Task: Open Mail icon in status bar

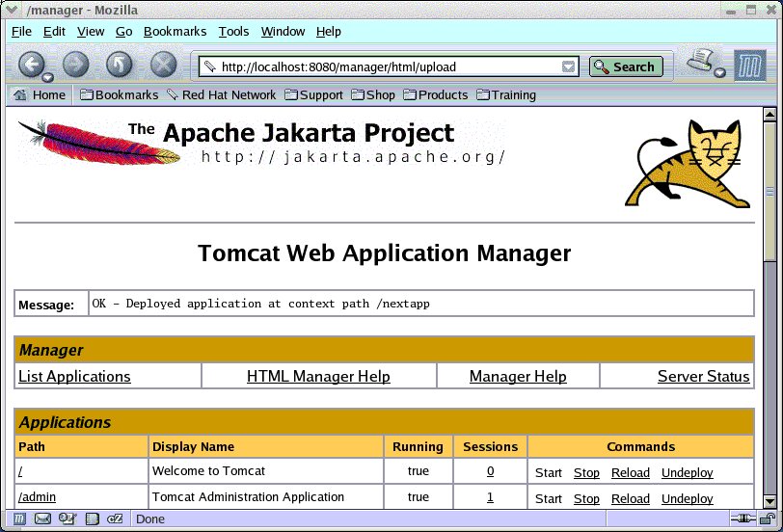Action: pos(42,519)
